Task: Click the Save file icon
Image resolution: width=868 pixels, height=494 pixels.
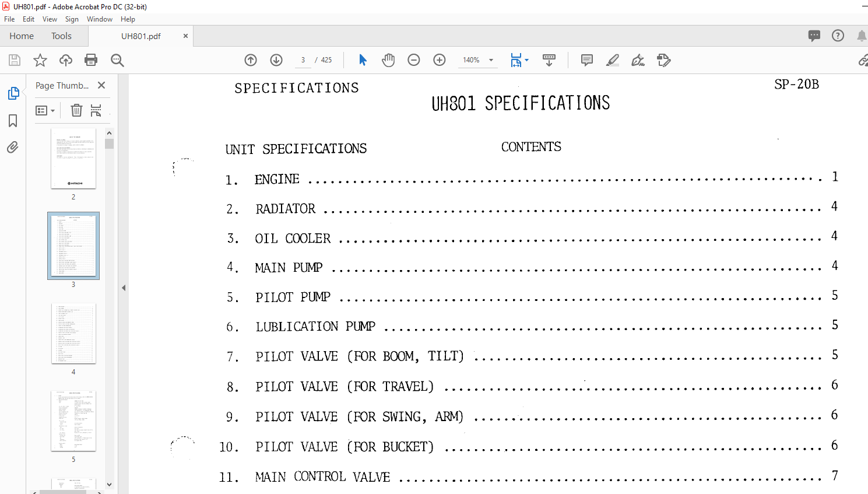Action: [x=15, y=60]
